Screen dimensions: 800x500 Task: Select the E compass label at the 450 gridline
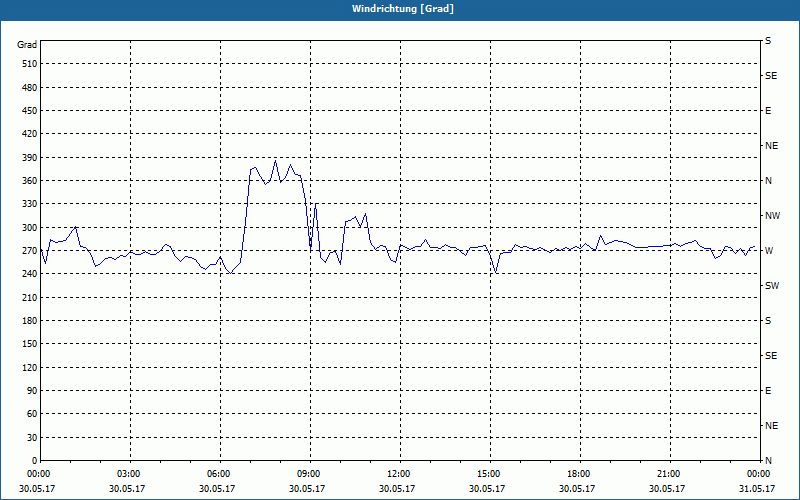click(x=768, y=111)
